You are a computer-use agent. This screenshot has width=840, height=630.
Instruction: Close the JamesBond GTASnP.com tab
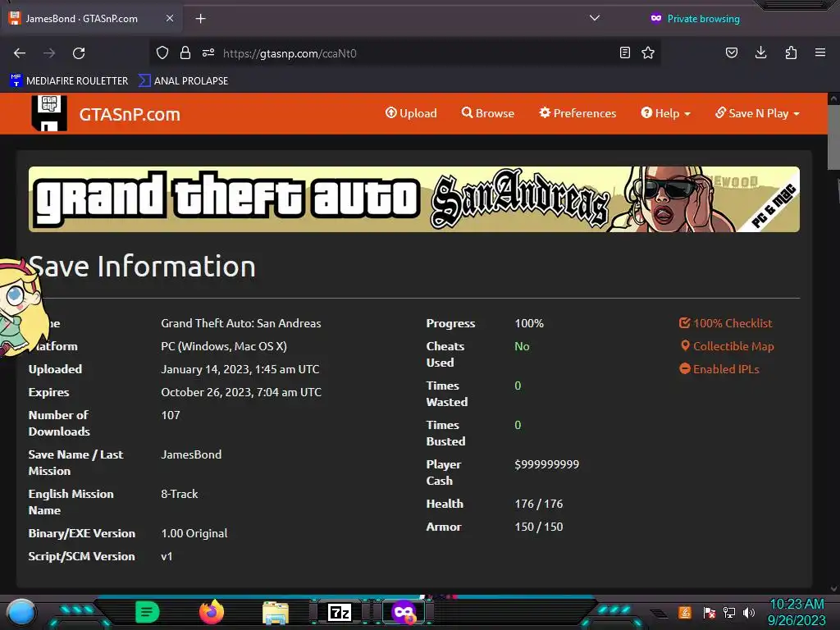tap(170, 19)
